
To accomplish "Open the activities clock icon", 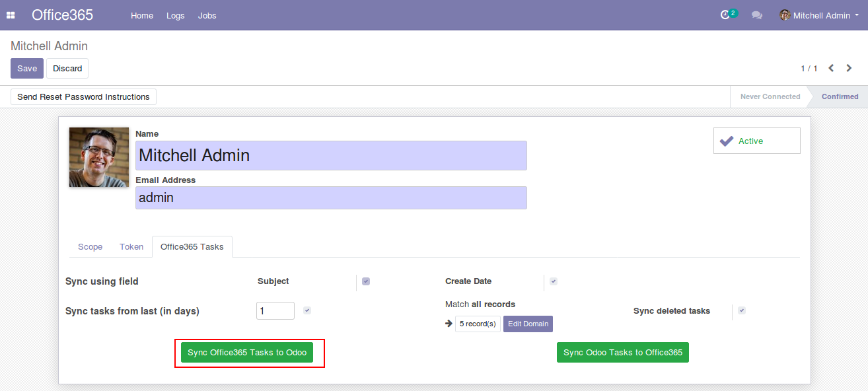I will [x=725, y=15].
